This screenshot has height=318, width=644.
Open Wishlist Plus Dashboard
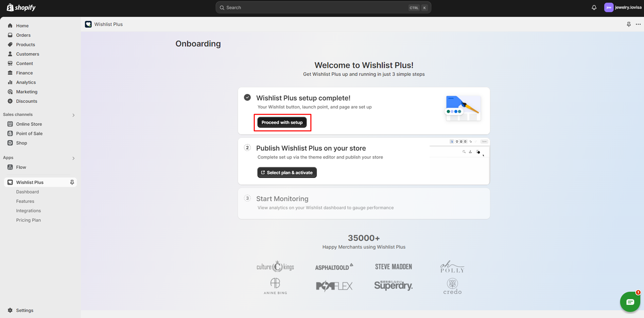[x=28, y=192]
